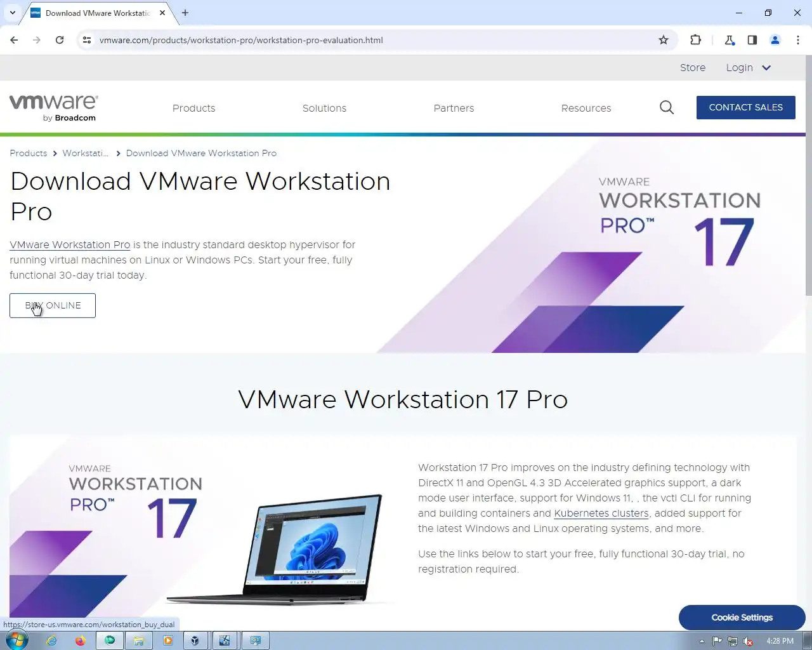The width and height of the screenshot is (812, 650).
Task: Click the 'Download VMware Workstation Pro' breadcrumb text
Action: pyautogui.click(x=201, y=153)
